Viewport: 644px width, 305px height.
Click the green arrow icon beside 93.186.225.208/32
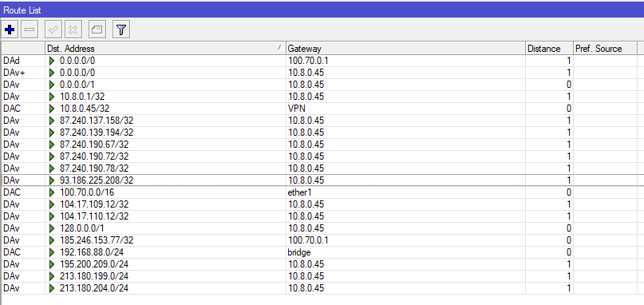(52, 180)
